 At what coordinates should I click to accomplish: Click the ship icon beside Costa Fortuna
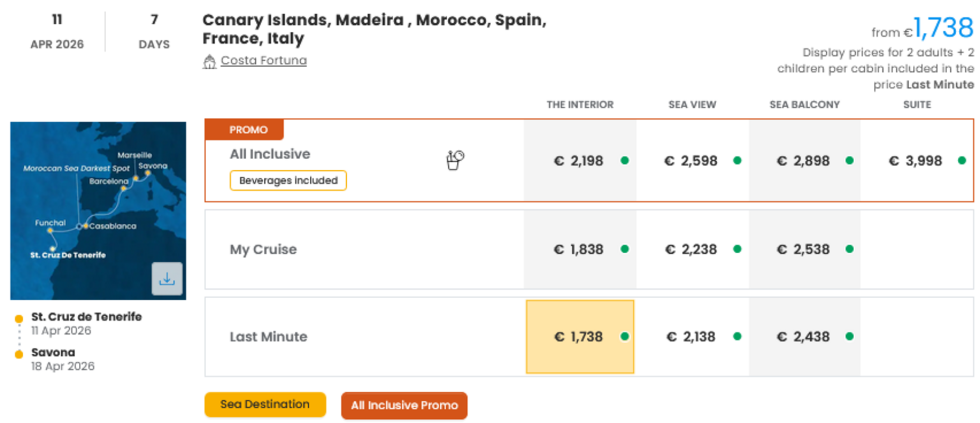(x=210, y=62)
